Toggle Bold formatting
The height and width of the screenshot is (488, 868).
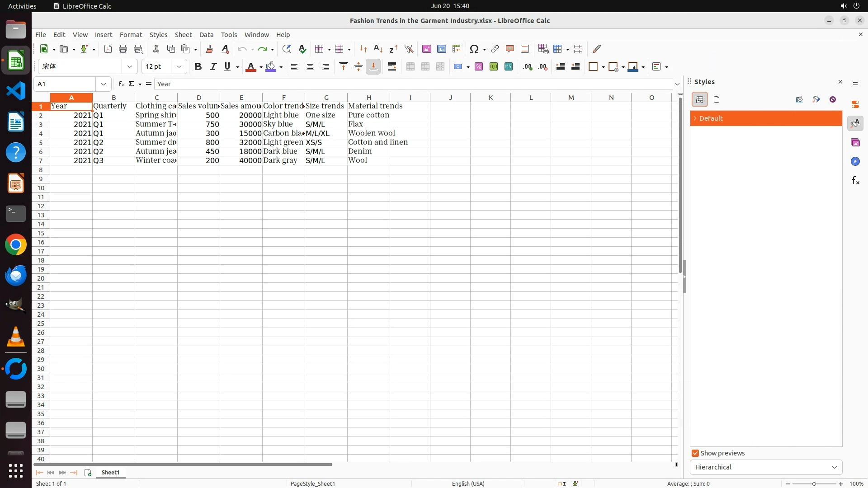click(198, 67)
